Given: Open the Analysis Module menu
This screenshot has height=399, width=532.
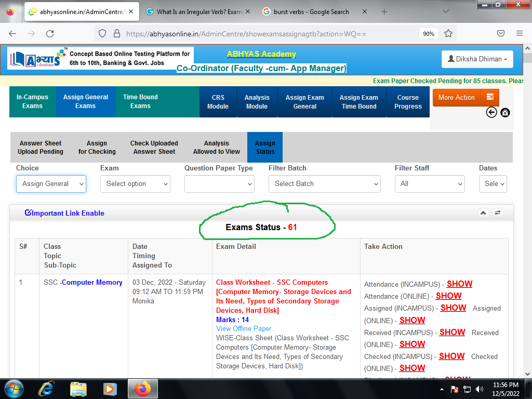Looking at the screenshot, I should (257, 102).
